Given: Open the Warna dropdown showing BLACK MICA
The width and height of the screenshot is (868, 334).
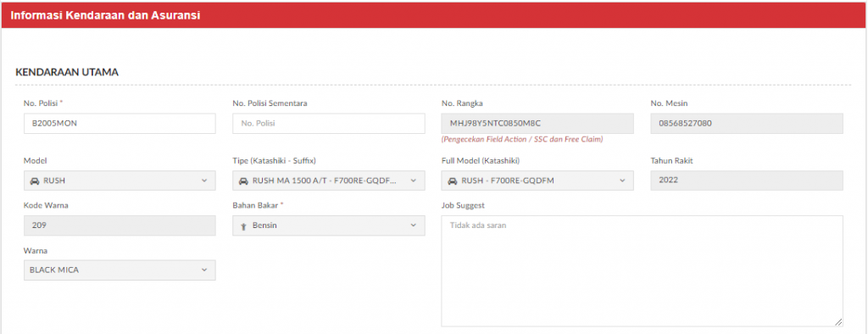Looking at the screenshot, I should [x=120, y=270].
